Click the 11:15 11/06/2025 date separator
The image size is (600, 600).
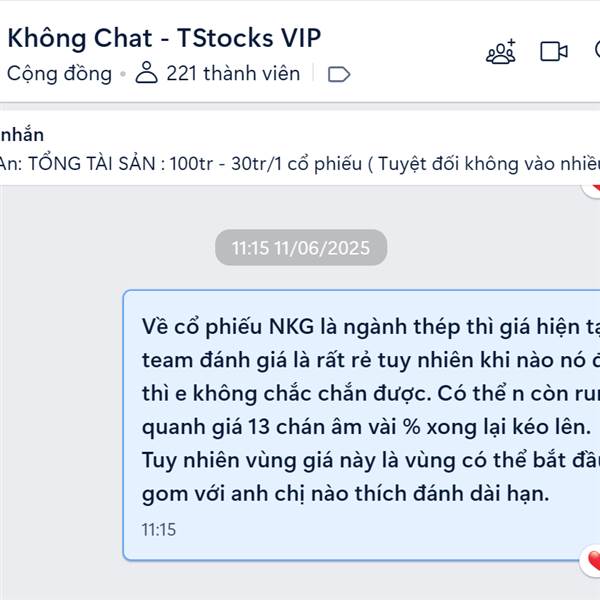tap(301, 248)
